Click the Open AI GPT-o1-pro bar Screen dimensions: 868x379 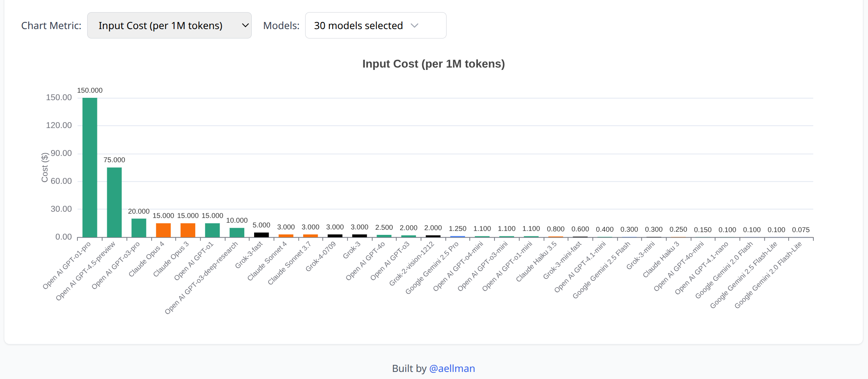tap(90, 168)
